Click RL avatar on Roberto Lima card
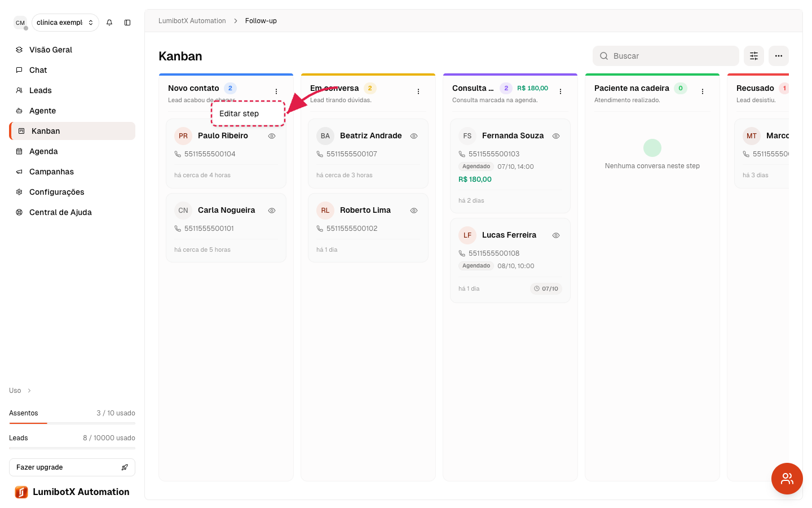The image size is (812, 508). (325, 211)
